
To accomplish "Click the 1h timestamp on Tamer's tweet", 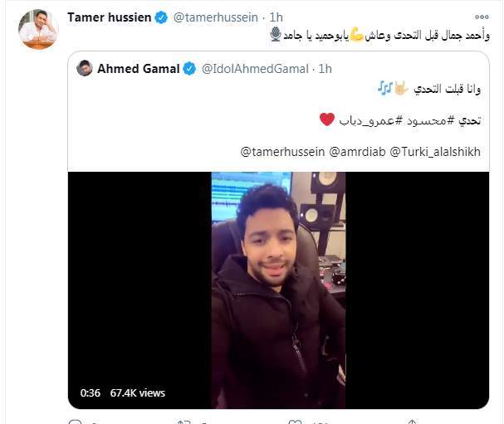I will tap(276, 17).
